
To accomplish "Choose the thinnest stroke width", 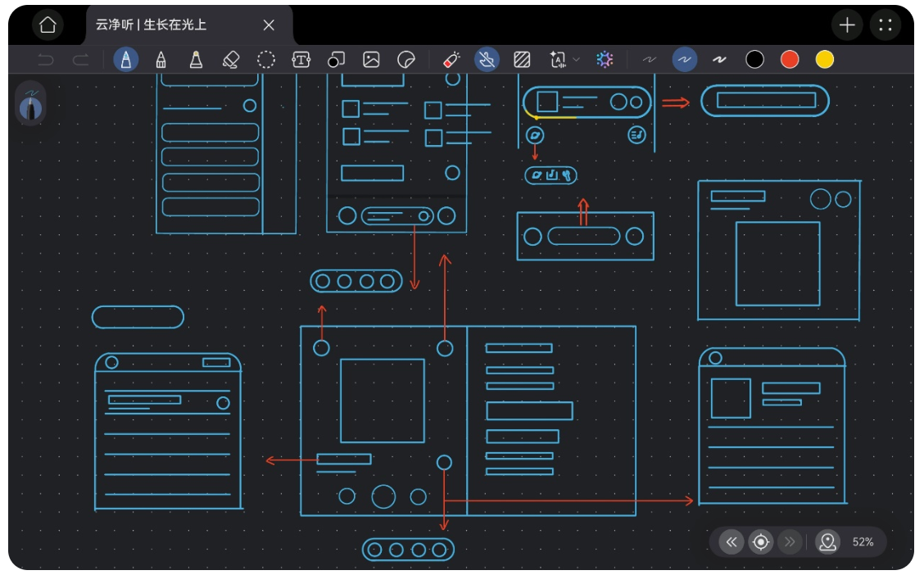I will click(x=649, y=60).
